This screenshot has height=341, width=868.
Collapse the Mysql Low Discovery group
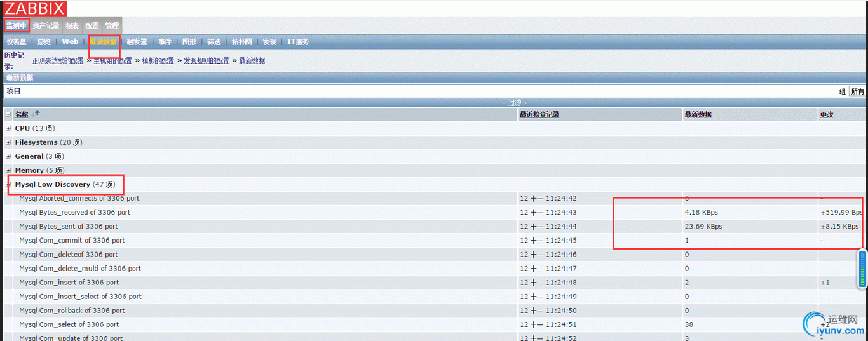pos(8,184)
